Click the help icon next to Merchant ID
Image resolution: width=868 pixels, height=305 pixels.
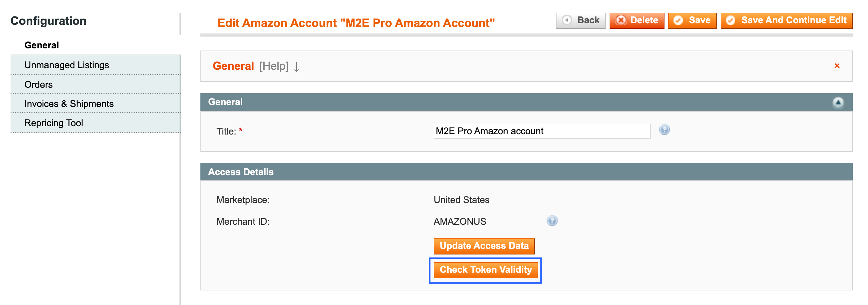point(552,221)
